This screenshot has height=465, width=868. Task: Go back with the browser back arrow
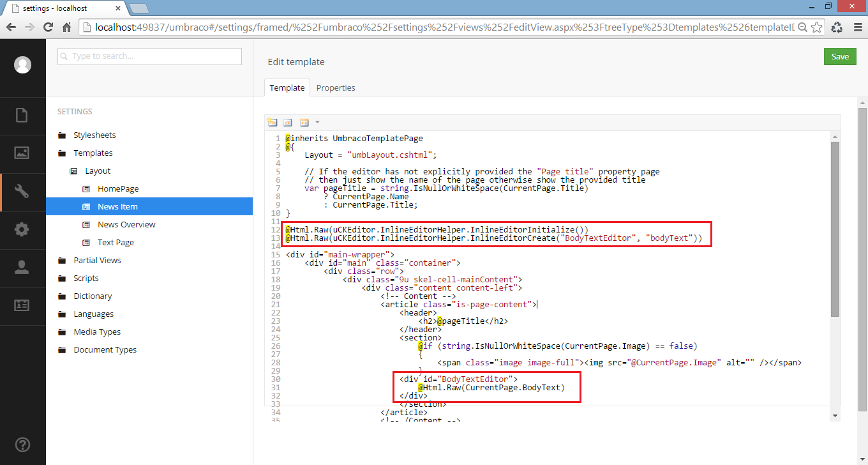(11, 27)
